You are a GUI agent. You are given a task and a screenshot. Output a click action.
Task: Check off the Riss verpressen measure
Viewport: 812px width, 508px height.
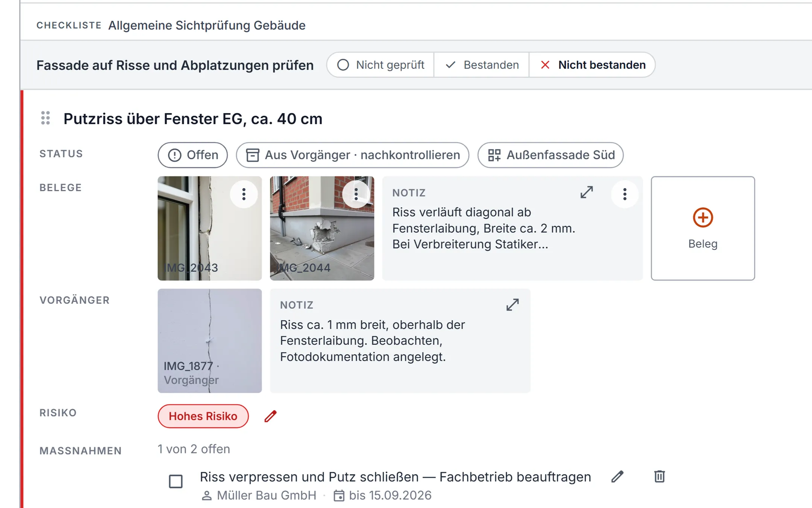(176, 481)
